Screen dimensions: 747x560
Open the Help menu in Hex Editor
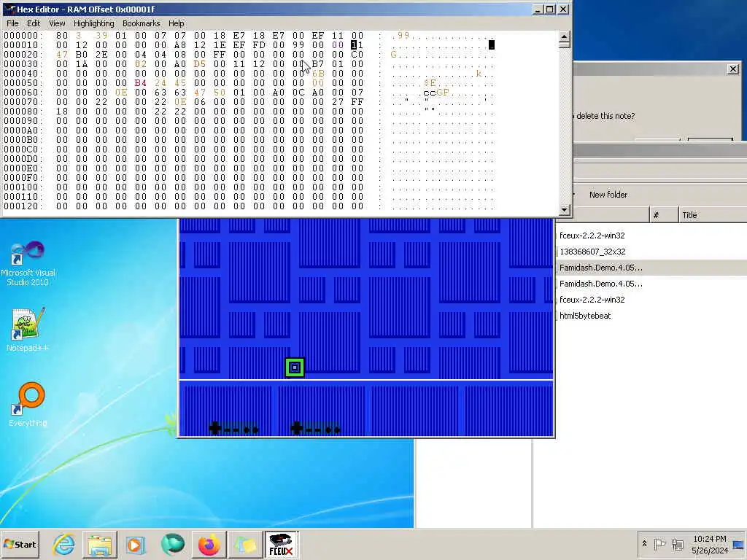[x=176, y=23]
